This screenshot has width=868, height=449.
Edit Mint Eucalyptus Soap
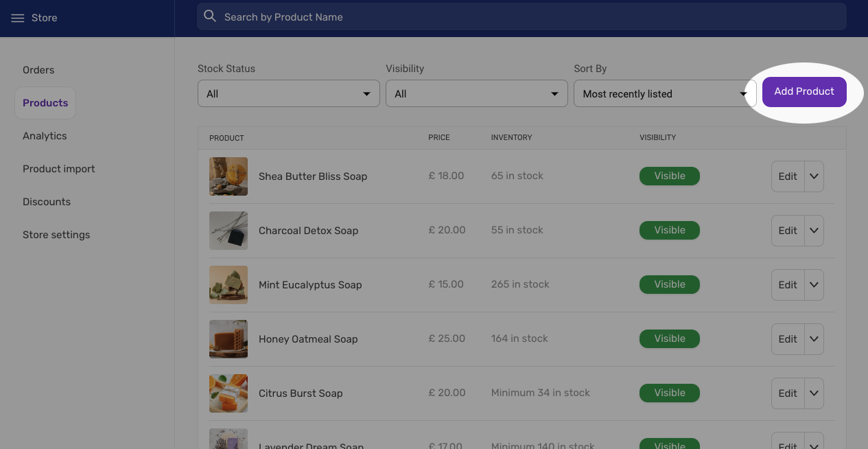[788, 285]
